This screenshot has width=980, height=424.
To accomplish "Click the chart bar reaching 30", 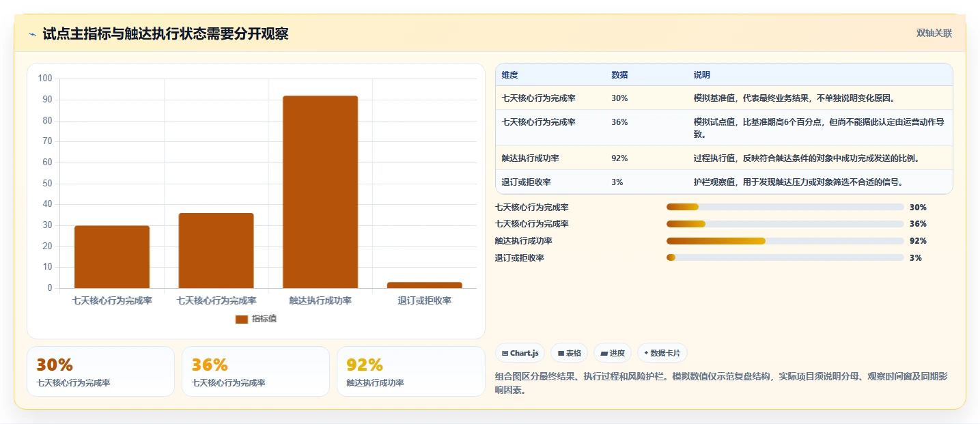I will pyautogui.click(x=112, y=257).
